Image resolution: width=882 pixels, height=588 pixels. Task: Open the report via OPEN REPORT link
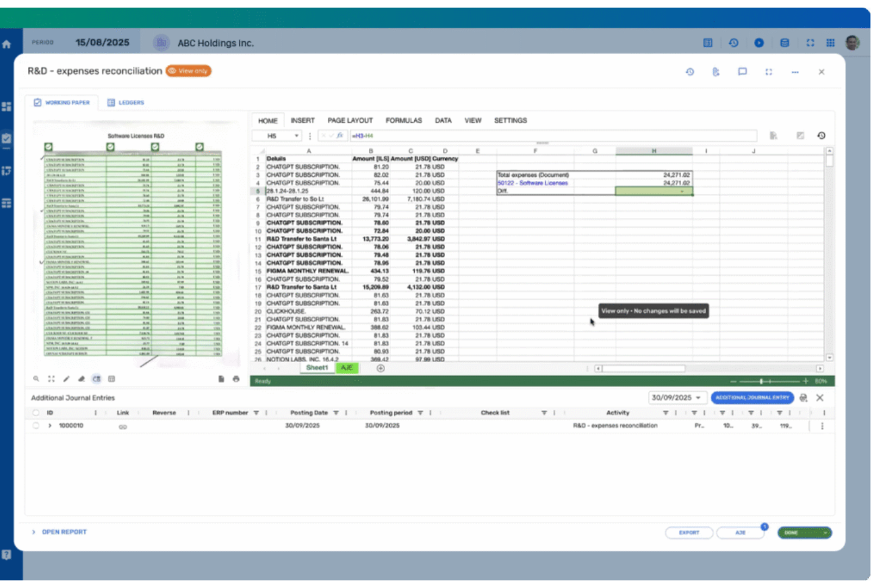tap(63, 531)
